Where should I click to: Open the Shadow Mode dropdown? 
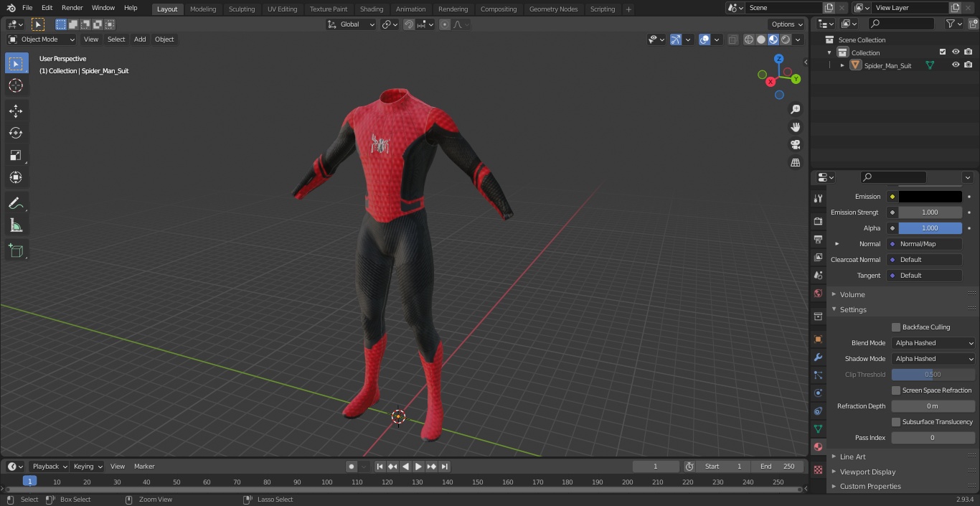point(933,359)
